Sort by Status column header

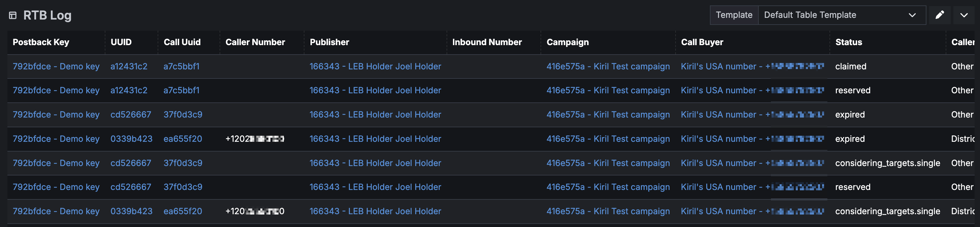click(848, 42)
